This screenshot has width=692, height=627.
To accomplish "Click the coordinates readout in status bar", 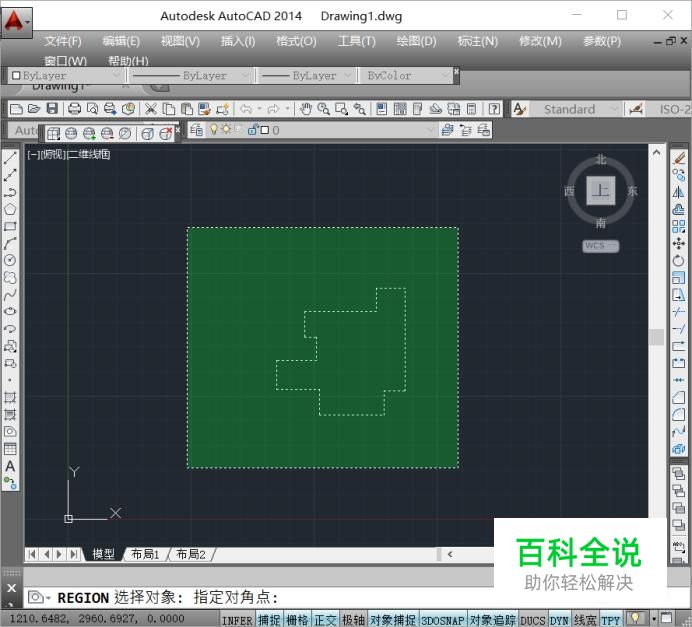I will (x=97, y=619).
